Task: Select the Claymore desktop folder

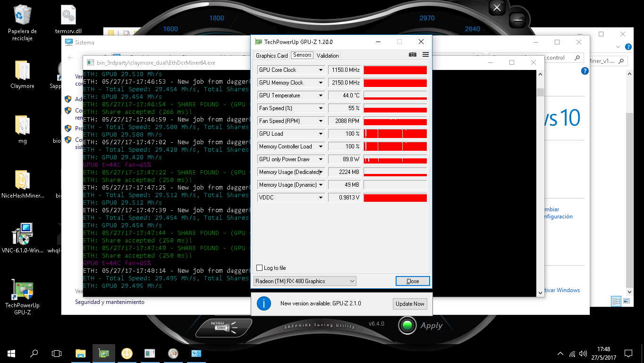Action: (x=23, y=75)
